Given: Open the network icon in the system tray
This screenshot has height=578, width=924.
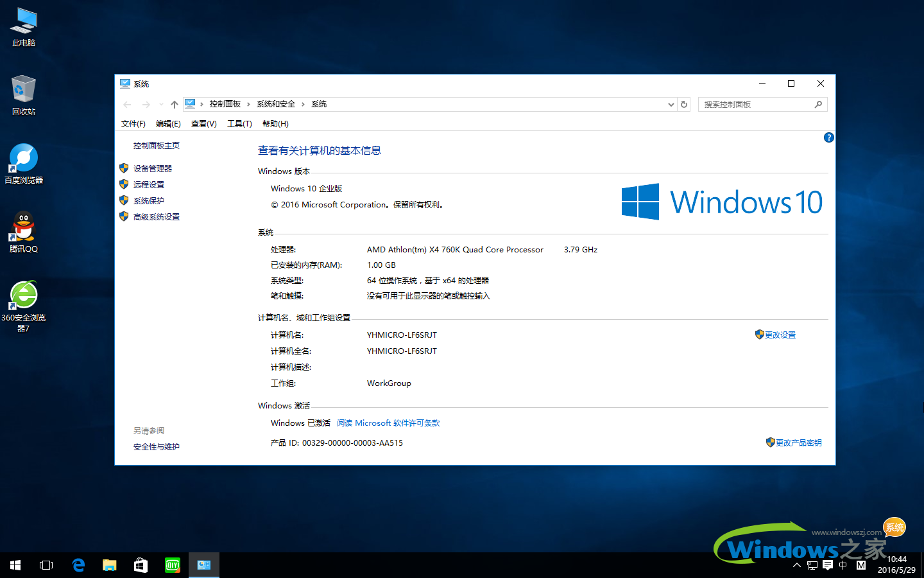Looking at the screenshot, I should (x=811, y=566).
